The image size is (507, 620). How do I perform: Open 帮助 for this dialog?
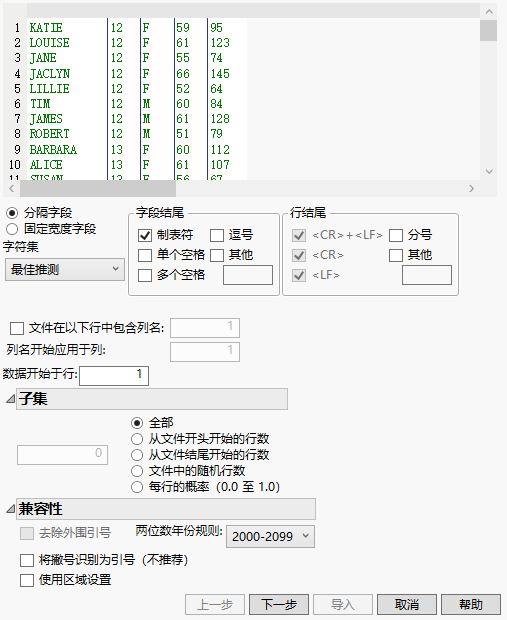click(x=471, y=605)
